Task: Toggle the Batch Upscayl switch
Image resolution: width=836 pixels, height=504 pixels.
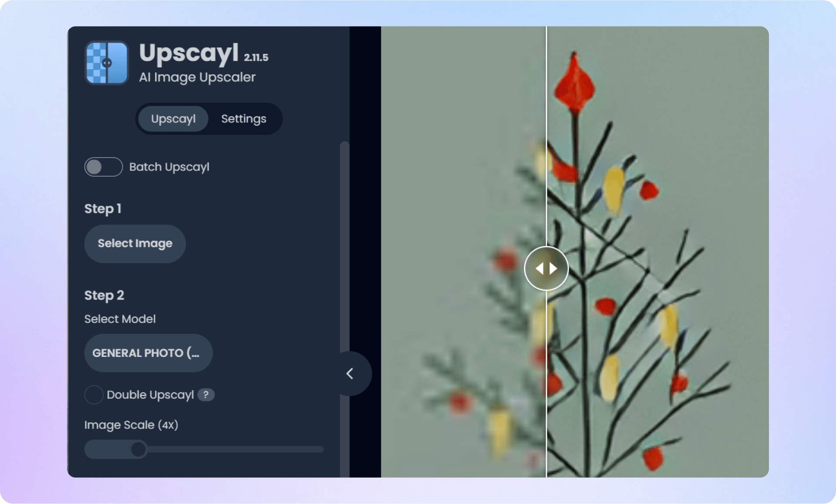Action: point(104,167)
